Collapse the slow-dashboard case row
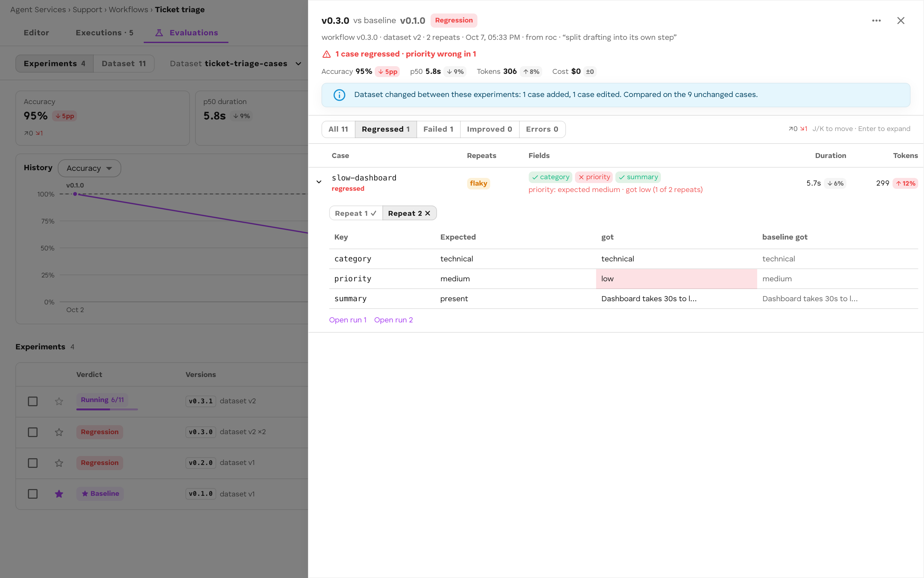 coord(319,182)
